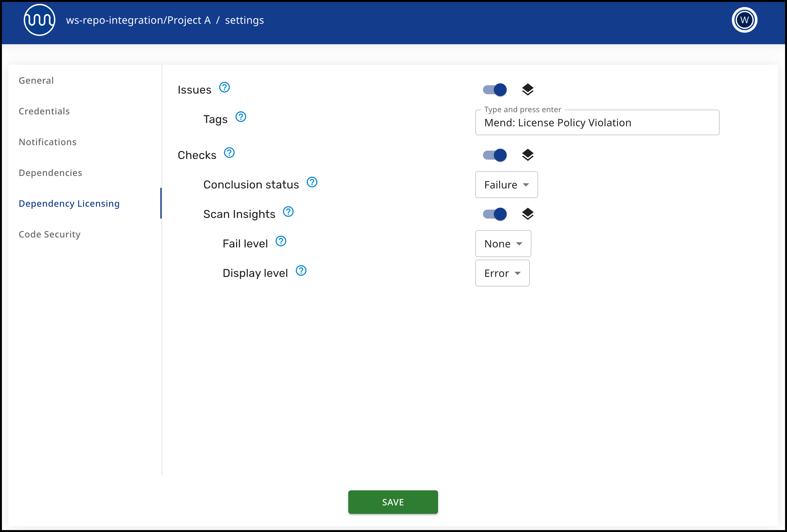The image size is (787, 532).
Task: Click layers icon beside Scan Insights toggle
Action: [527, 214]
